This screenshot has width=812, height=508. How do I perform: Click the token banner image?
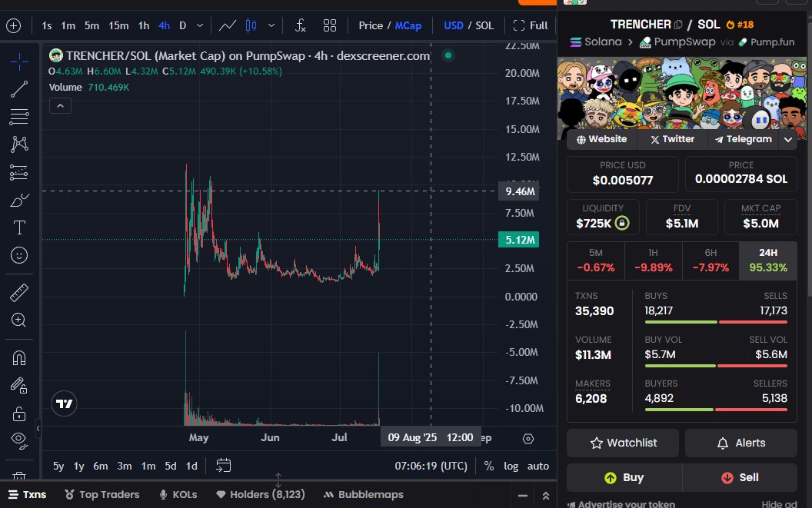[682, 93]
